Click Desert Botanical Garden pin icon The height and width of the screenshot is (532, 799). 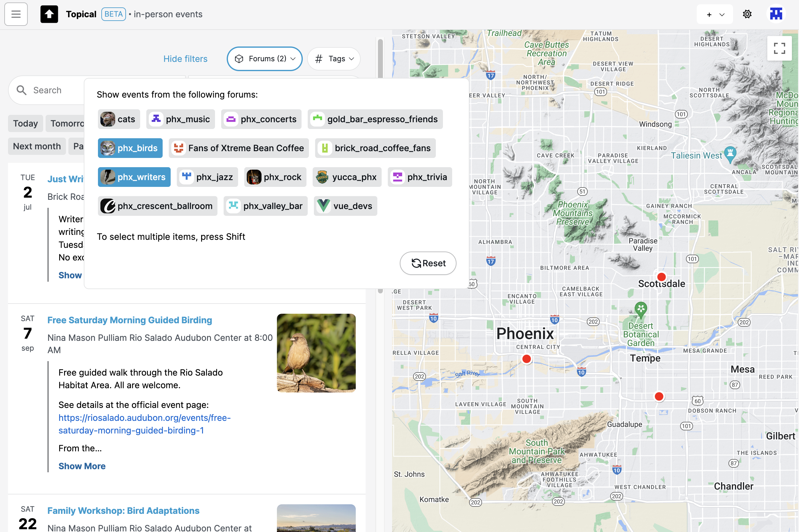(x=640, y=310)
